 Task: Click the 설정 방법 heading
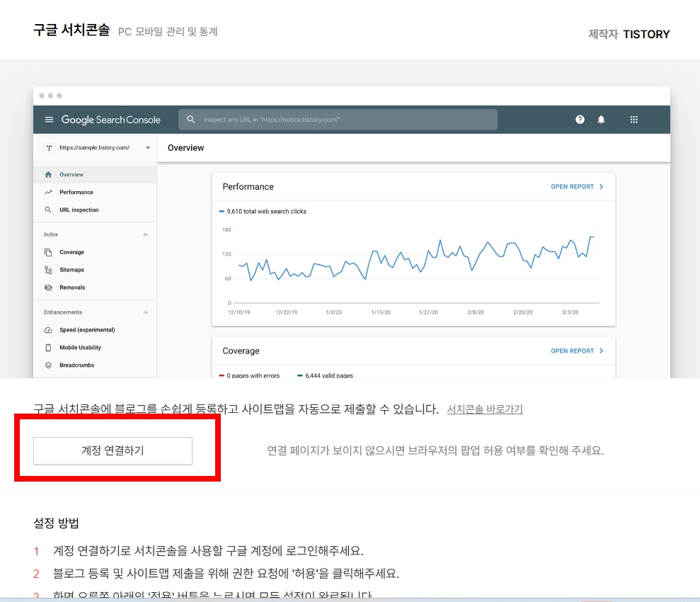(x=56, y=523)
